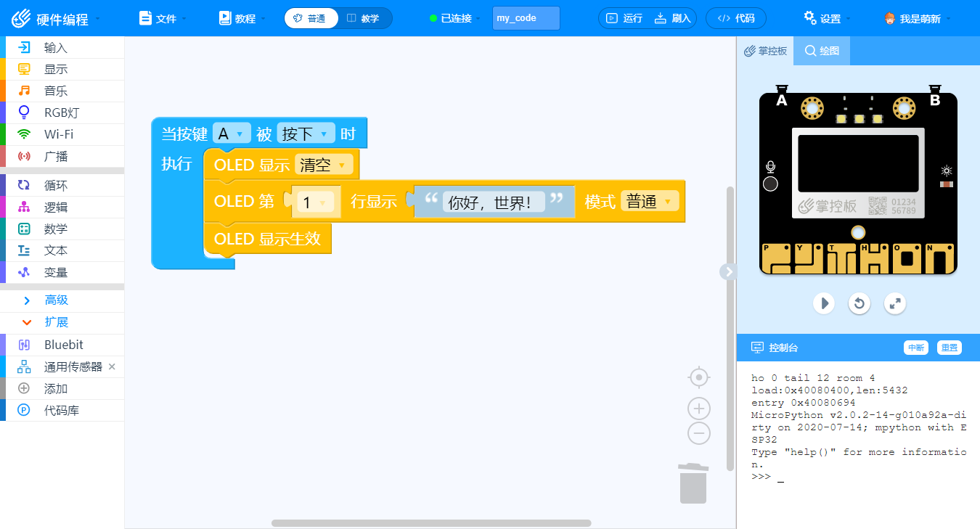980x529 pixels.
Task: Open the 循环 block category
Action: coord(62,186)
